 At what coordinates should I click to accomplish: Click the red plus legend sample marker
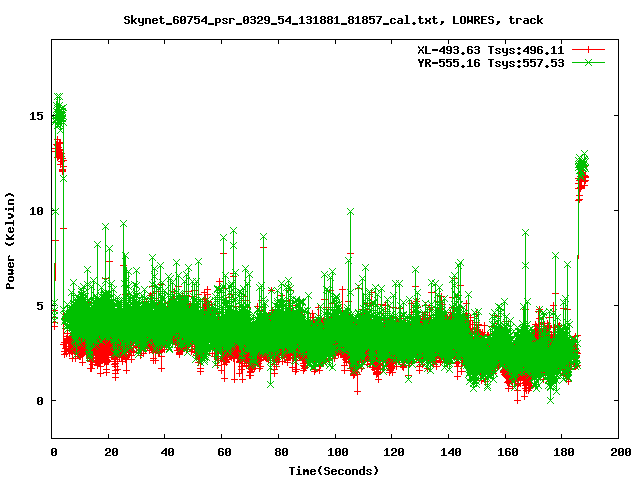(588, 50)
